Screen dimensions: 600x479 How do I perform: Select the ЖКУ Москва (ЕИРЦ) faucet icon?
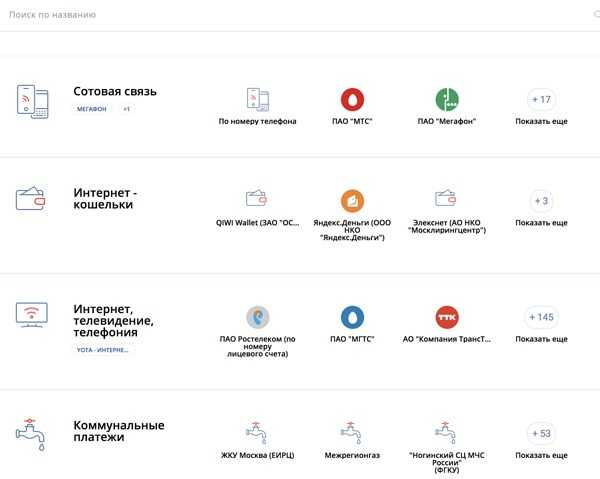tap(256, 433)
